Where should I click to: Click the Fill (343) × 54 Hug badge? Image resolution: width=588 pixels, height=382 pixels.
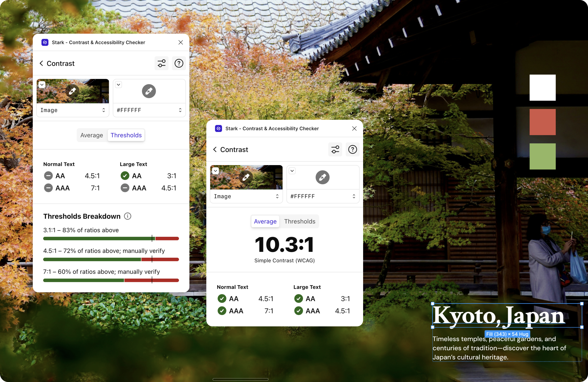pyautogui.click(x=507, y=334)
